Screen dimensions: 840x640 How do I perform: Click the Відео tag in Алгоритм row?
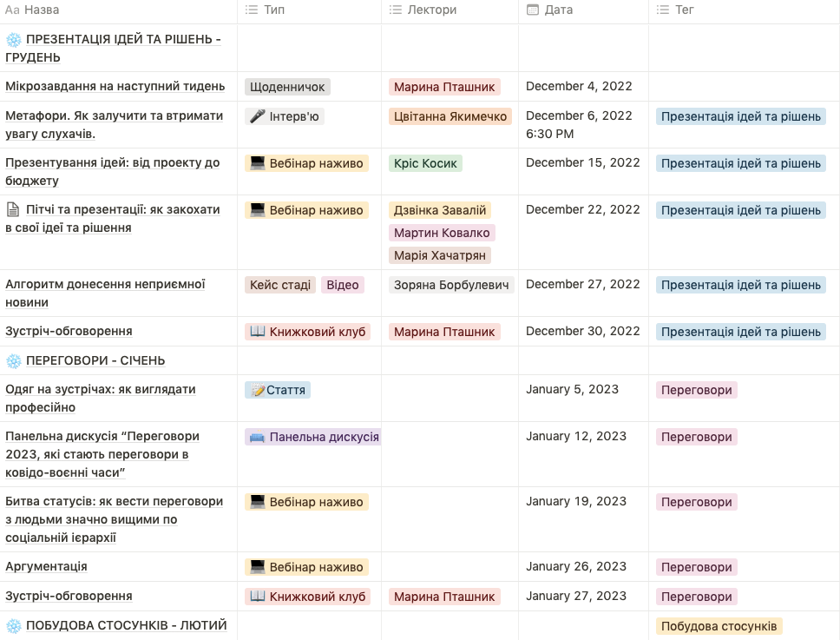[x=343, y=285]
